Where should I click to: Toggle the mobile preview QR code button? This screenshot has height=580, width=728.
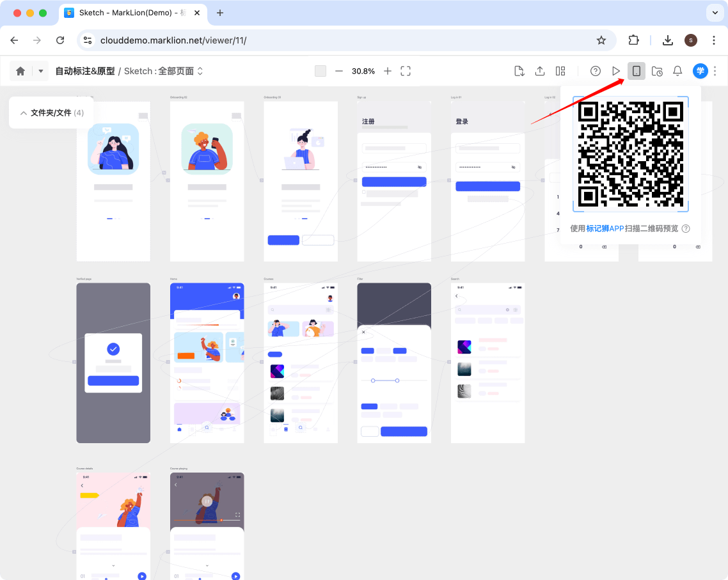(637, 71)
